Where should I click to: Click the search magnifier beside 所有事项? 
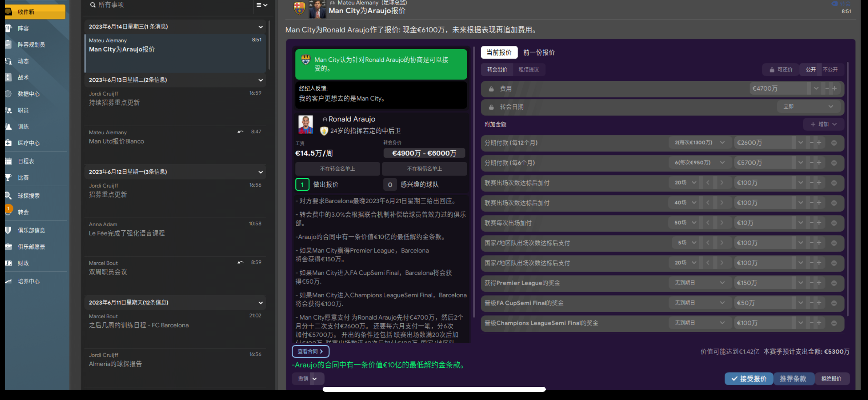tap(92, 5)
